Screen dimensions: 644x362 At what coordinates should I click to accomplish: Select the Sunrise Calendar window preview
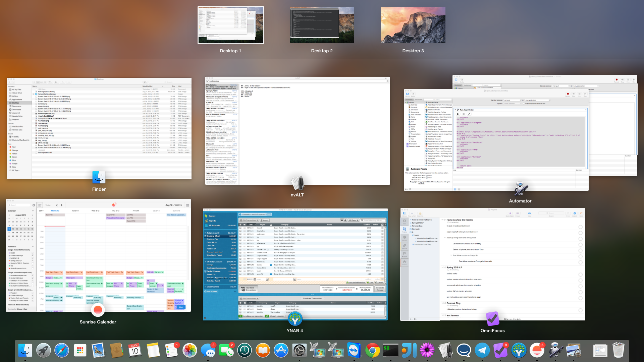(98, 255)
